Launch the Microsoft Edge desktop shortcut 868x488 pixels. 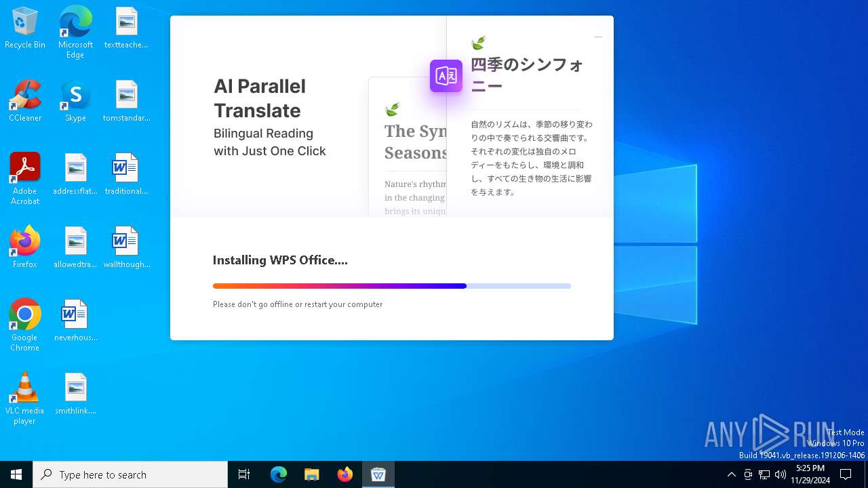(x=75, y=33)
